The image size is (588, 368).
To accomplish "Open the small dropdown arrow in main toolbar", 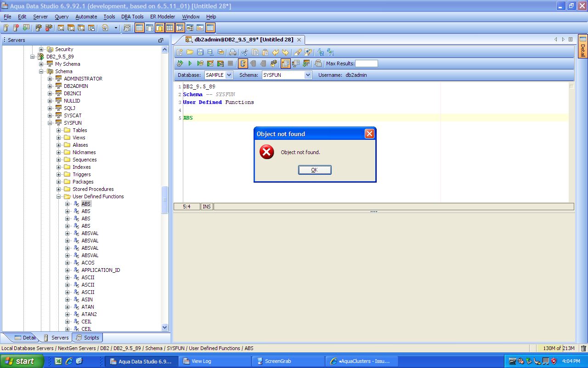I will tap(116, 28).
